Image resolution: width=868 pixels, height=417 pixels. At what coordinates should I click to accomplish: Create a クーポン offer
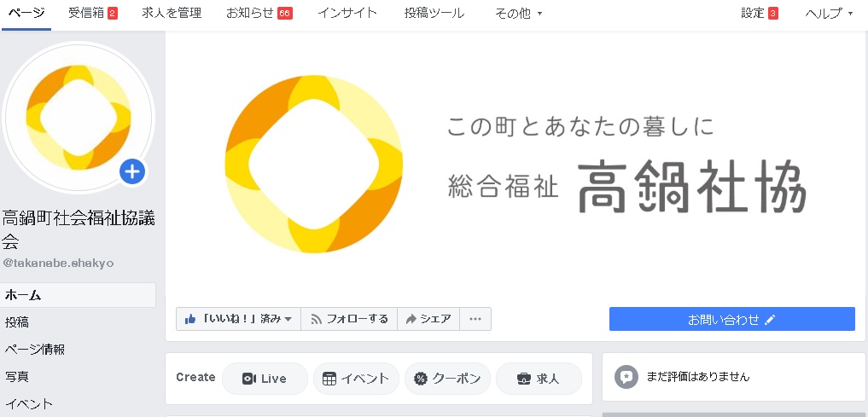pyautogui.click(x=447, y=379)
